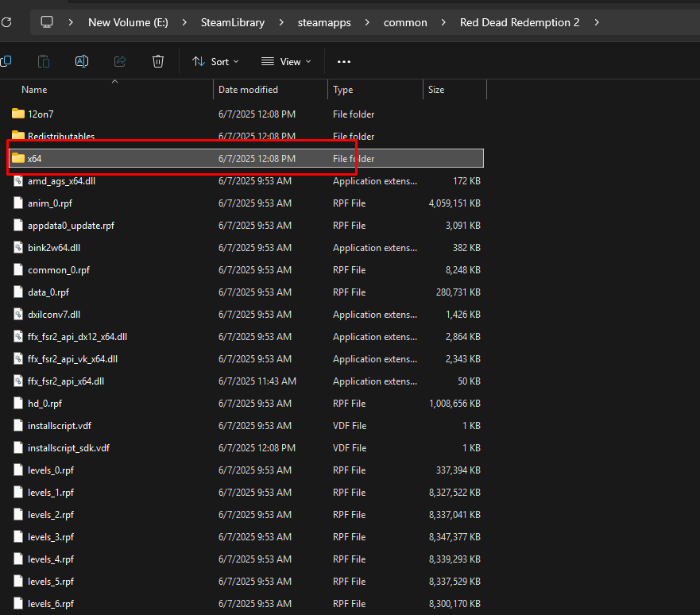Go to steamapps breadcrumb
This screenshot has height=615, width=700.
pos(324,22)
